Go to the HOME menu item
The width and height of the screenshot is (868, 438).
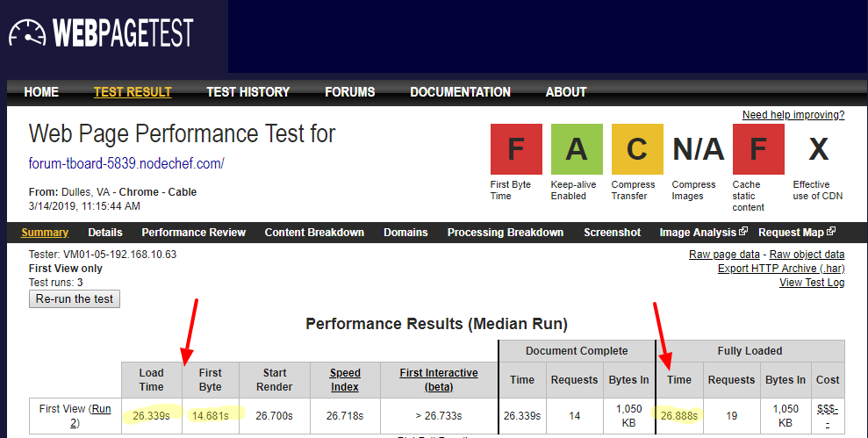(41, 92)
